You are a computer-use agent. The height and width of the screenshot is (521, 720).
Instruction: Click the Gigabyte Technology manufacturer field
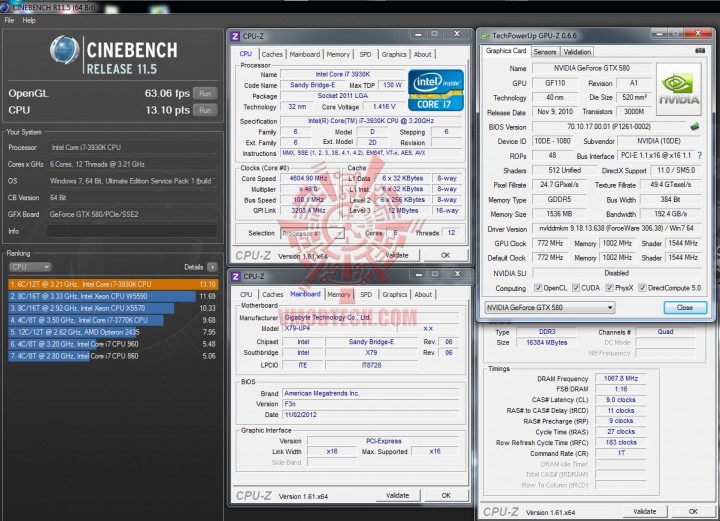[x=371, y=317]
